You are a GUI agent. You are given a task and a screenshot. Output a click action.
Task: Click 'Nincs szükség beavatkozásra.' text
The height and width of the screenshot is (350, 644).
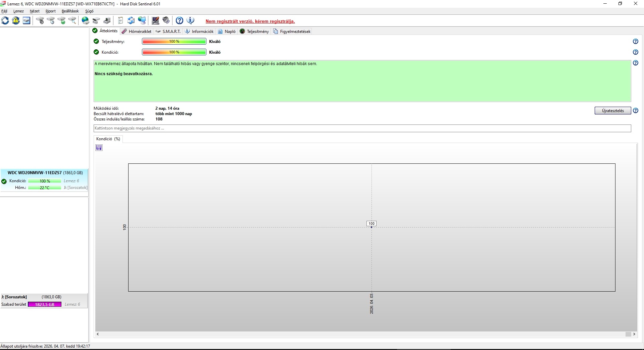pos(123,74)
